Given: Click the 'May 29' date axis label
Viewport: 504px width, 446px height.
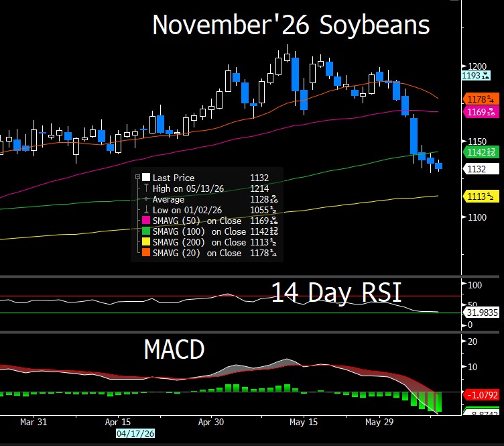Looking at the screenshot, I should (379, 422).
